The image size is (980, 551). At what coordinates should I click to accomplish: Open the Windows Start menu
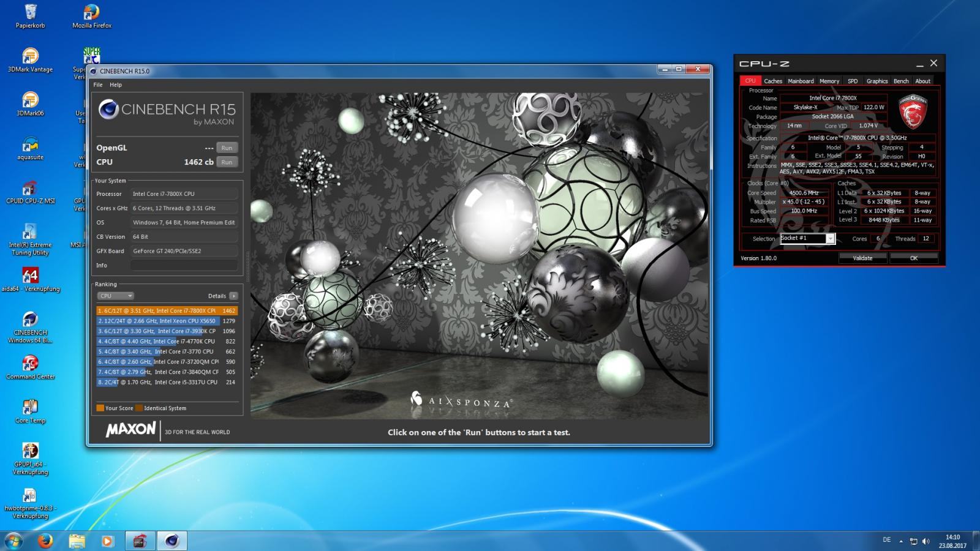pyautogui.click(x=13, y=541)
